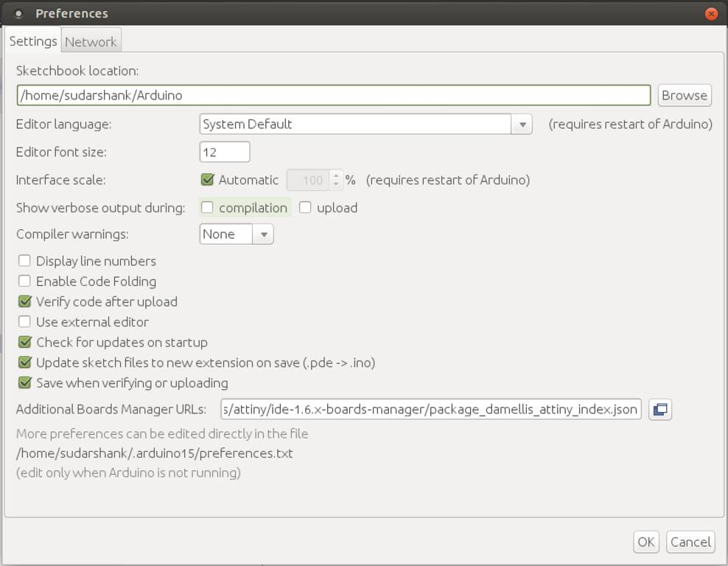
Task: Switch to the Network tab
Action: (x=91, y=41)
